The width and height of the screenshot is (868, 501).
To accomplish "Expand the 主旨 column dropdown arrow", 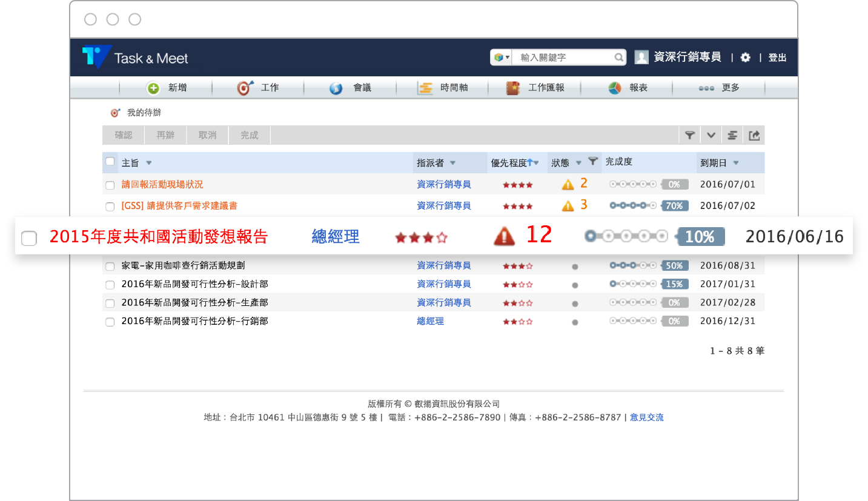I will [x=149, y=163].
